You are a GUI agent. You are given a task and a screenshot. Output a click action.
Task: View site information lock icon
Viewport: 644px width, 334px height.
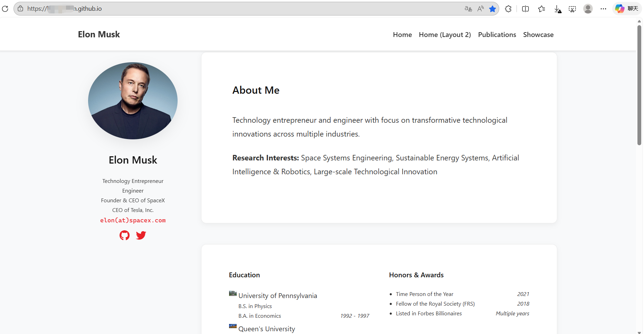[20, 9]
